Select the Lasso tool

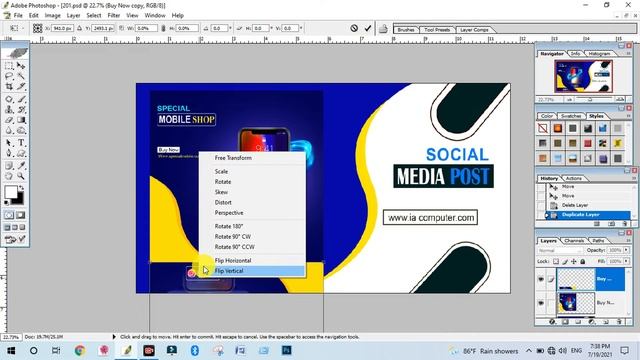(x=9, y=76)
